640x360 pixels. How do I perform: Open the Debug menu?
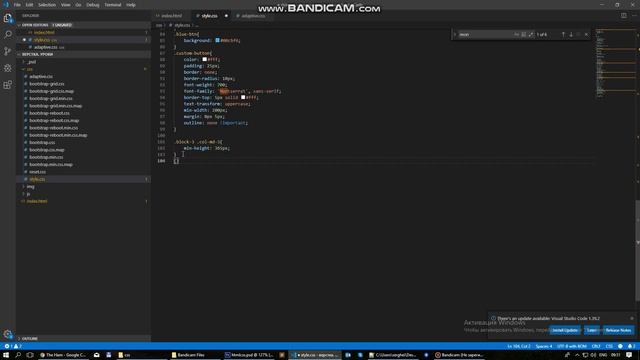pos(93,5)
